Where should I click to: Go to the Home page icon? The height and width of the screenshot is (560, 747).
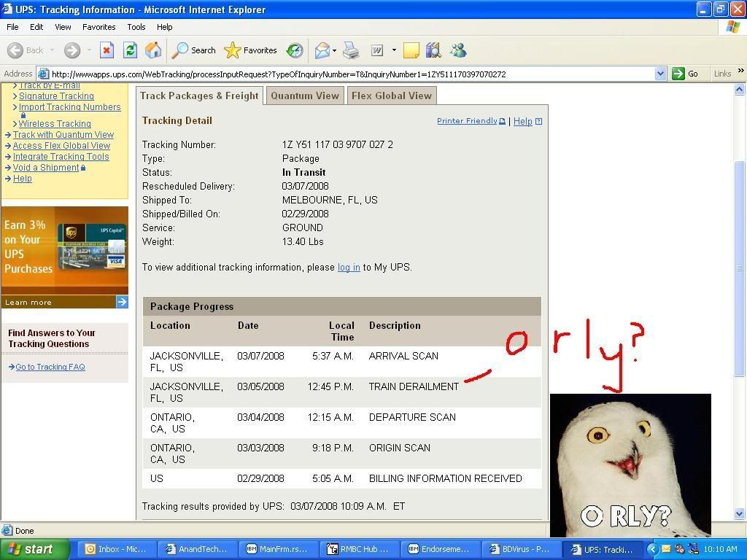pos(153,50)
